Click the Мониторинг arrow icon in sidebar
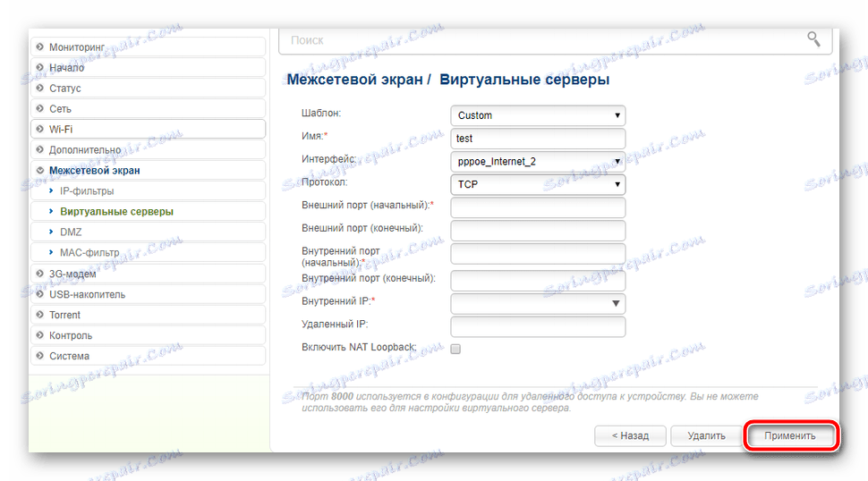The height and width of the screenshot is (481, 868). (40, 47)
